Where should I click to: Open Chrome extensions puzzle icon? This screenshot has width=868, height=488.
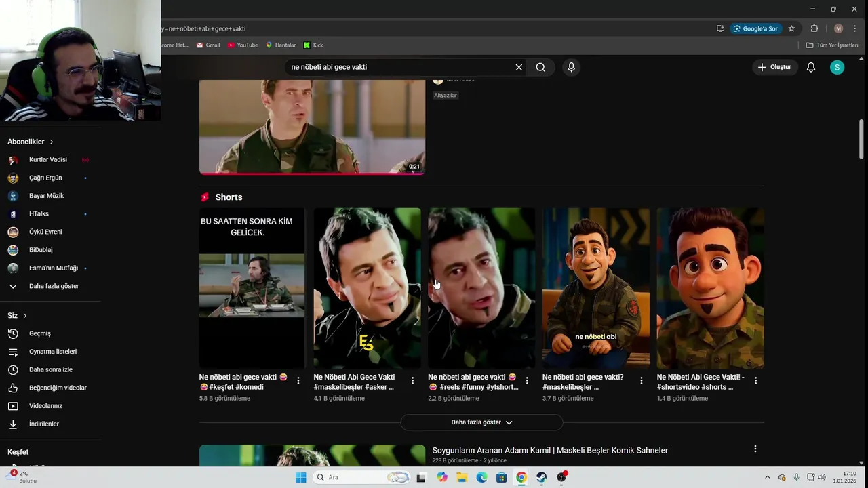click(x=814, y=28)
